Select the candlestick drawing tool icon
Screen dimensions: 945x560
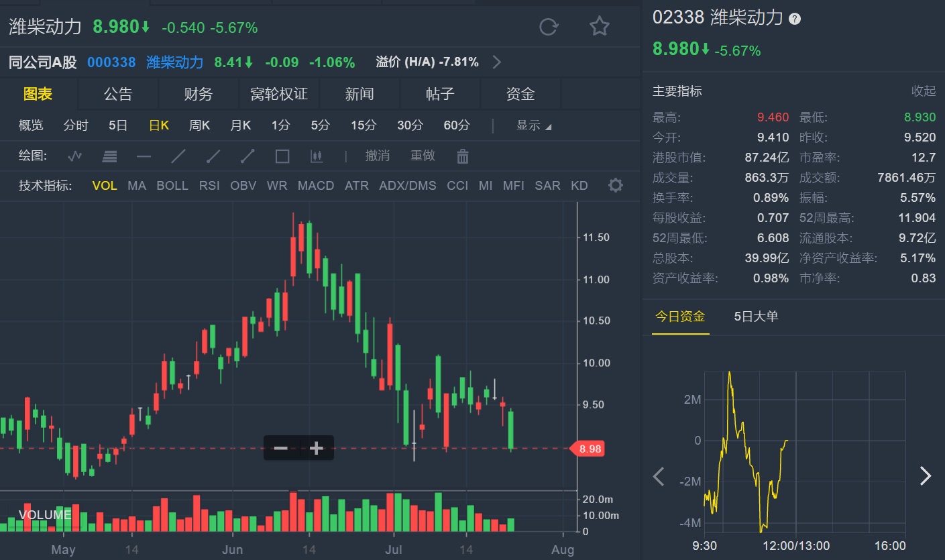pos(317,156)
